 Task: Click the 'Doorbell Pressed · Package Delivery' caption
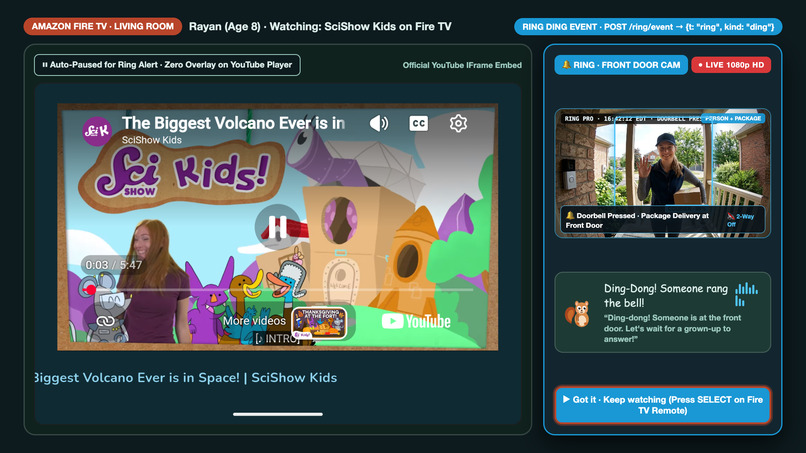(637, 220)
